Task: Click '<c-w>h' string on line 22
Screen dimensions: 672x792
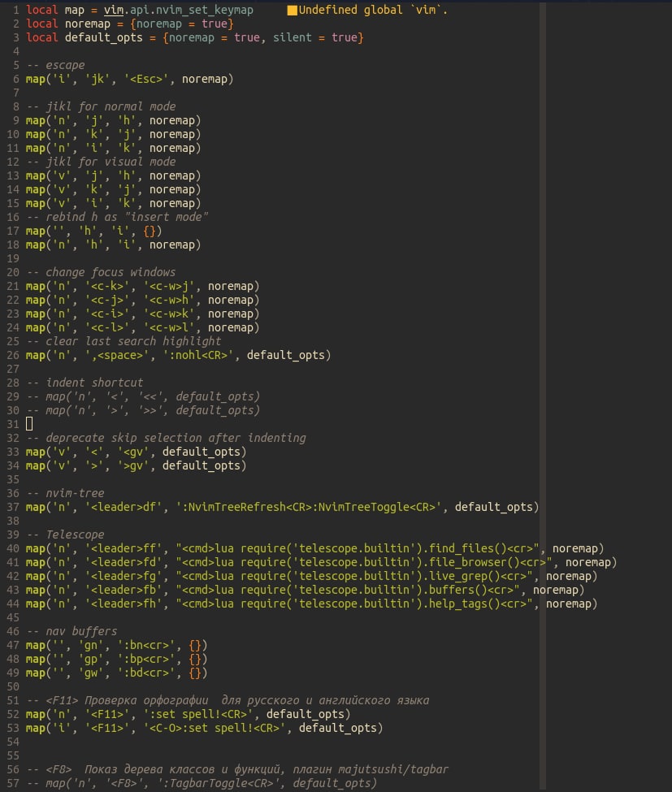Action: tap(169, 300)
